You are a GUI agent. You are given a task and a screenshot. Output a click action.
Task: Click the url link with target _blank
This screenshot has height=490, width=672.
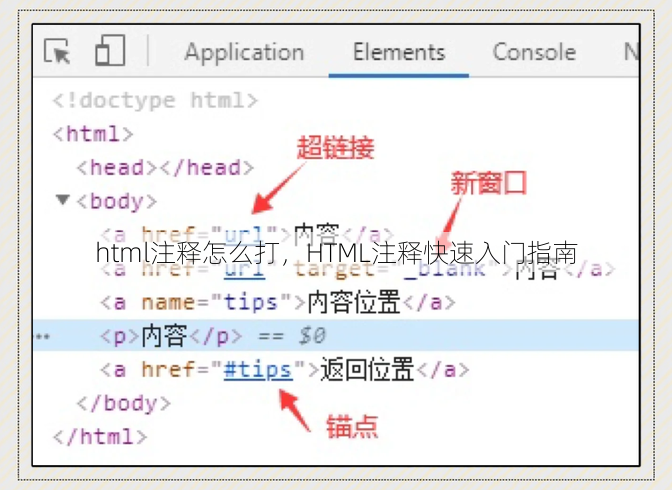click(x=244, y=269)
